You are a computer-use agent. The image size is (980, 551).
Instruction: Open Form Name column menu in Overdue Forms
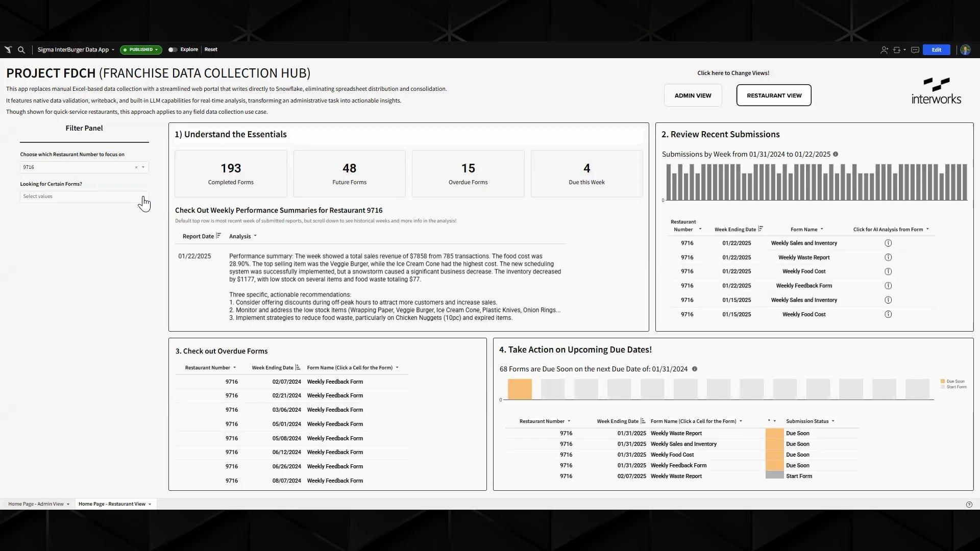pyautogui.click(x=397, y=368)
